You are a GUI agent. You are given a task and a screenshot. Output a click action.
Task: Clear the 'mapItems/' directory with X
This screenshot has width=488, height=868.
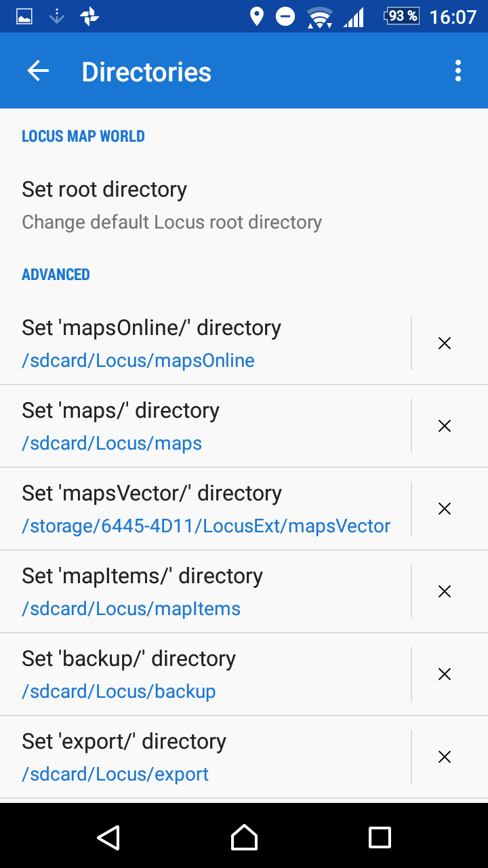(445, 591)
